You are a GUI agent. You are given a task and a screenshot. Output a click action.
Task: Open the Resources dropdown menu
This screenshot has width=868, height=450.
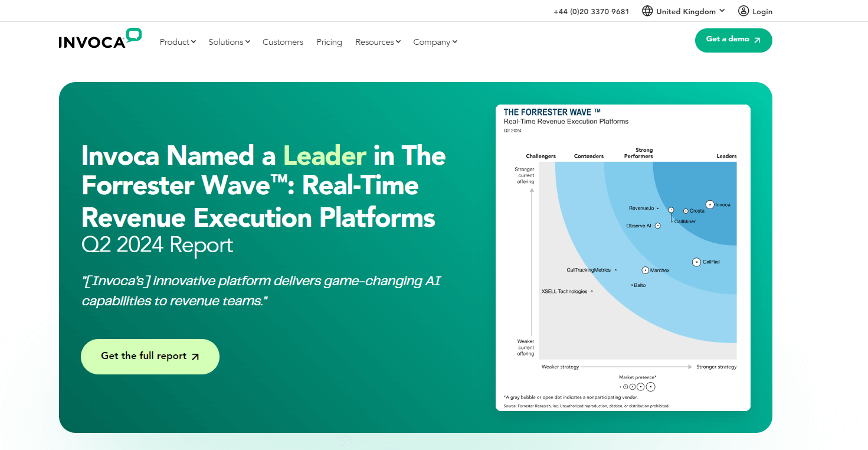point(378,42)
